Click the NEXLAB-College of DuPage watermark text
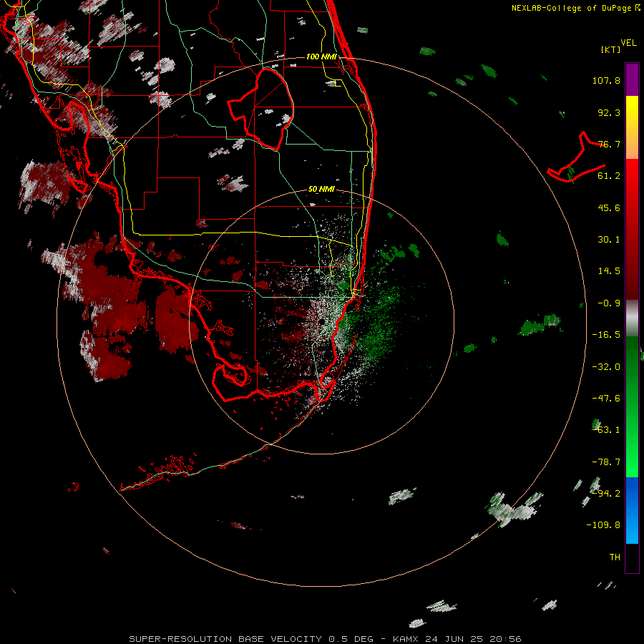644x644 pixels. (575, 8)
